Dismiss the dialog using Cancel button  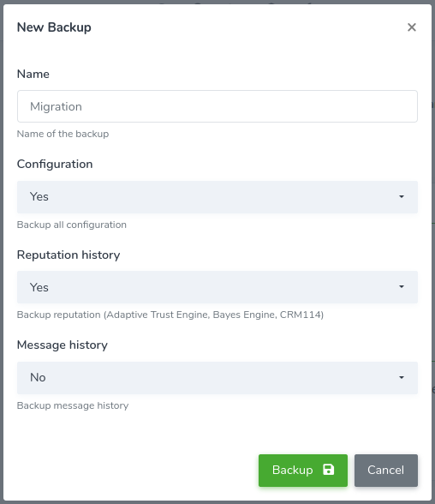(386, 471)
